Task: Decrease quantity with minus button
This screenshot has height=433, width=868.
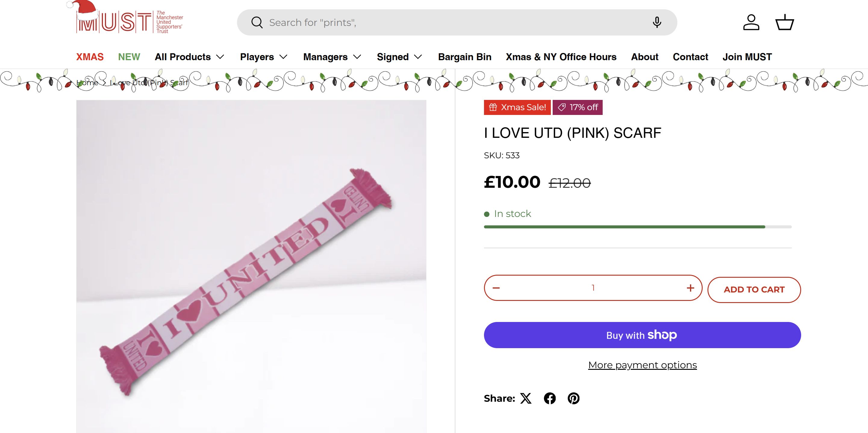Action: (x=496, y=288)
